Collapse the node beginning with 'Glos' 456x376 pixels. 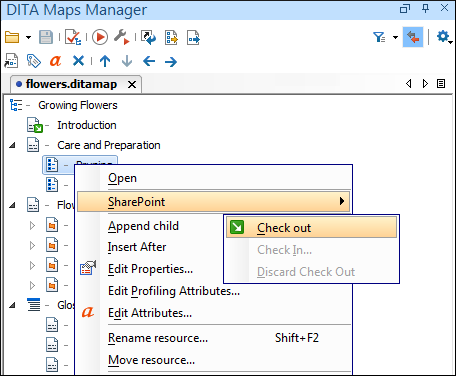tap(12, 305)
